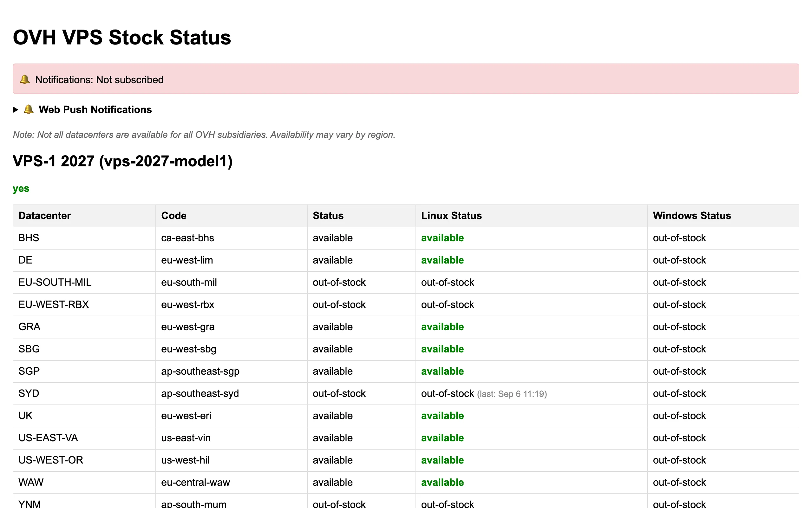Click the Linux 'available' status in GRA row
Image resolution: width=812 pixels, height=508 pixels.
[x=442, y=327]
